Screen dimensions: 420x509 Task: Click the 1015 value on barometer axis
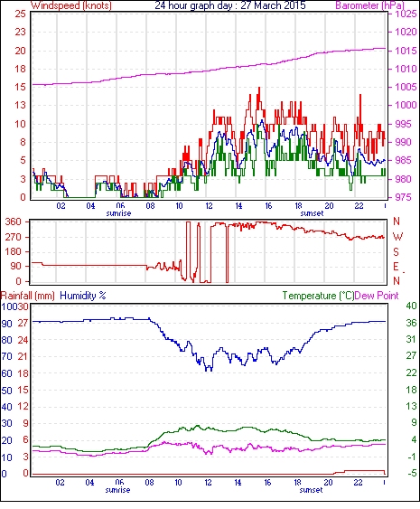pos(406,51)
